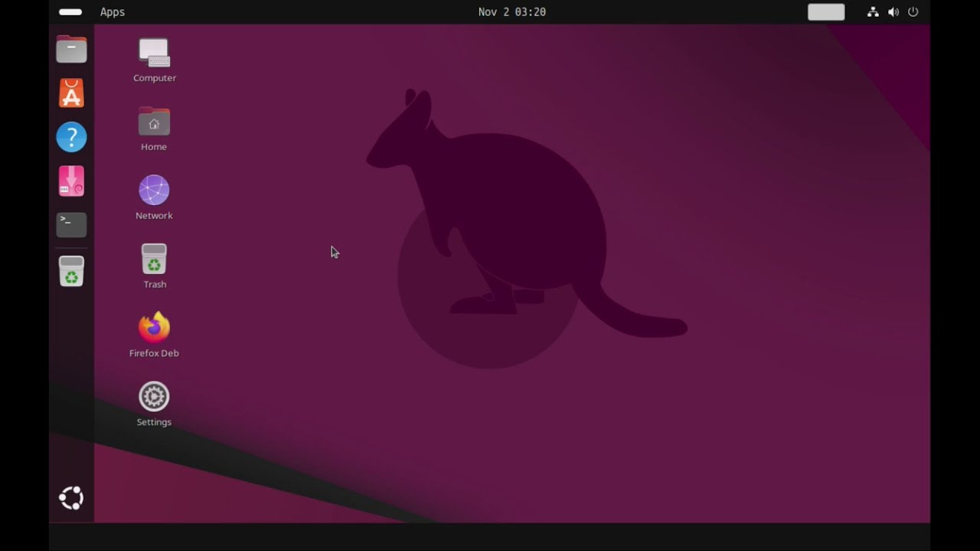Select the Firefox Deb label text

(x=154, y=353)
